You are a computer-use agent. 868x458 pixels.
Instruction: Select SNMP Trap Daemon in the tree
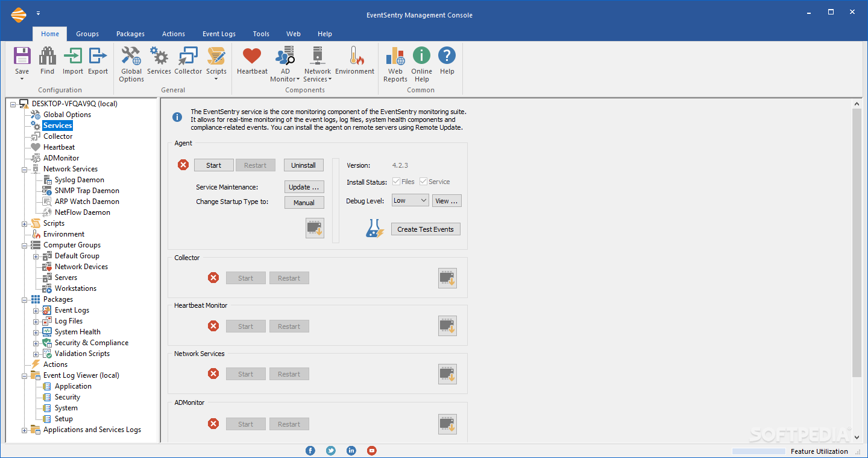coord(87,191)
